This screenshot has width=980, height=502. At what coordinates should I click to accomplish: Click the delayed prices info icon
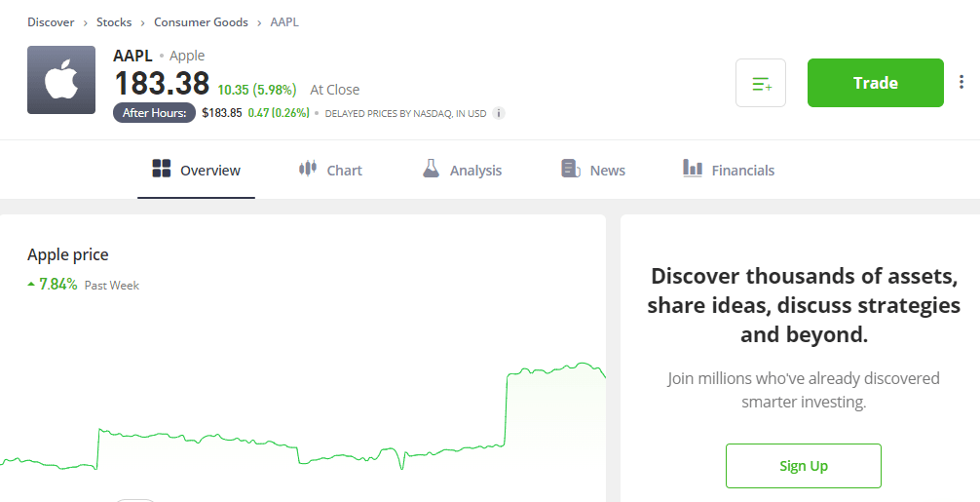498,113
